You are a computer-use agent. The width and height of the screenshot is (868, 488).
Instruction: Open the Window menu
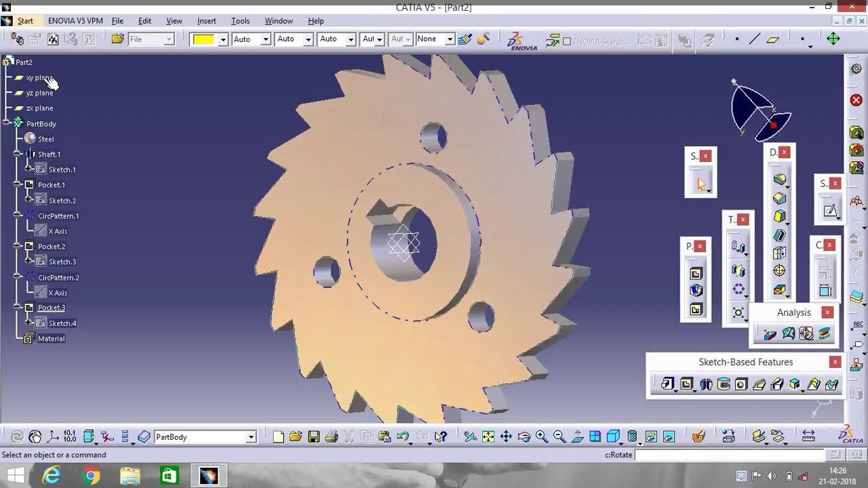(x=279, y=21)
